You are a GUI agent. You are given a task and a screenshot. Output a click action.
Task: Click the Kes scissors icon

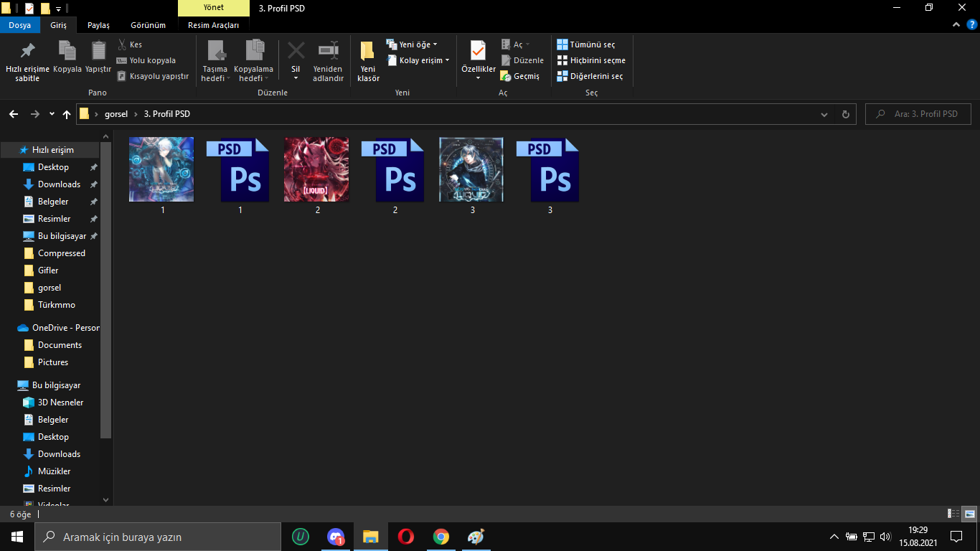point(122,44)
